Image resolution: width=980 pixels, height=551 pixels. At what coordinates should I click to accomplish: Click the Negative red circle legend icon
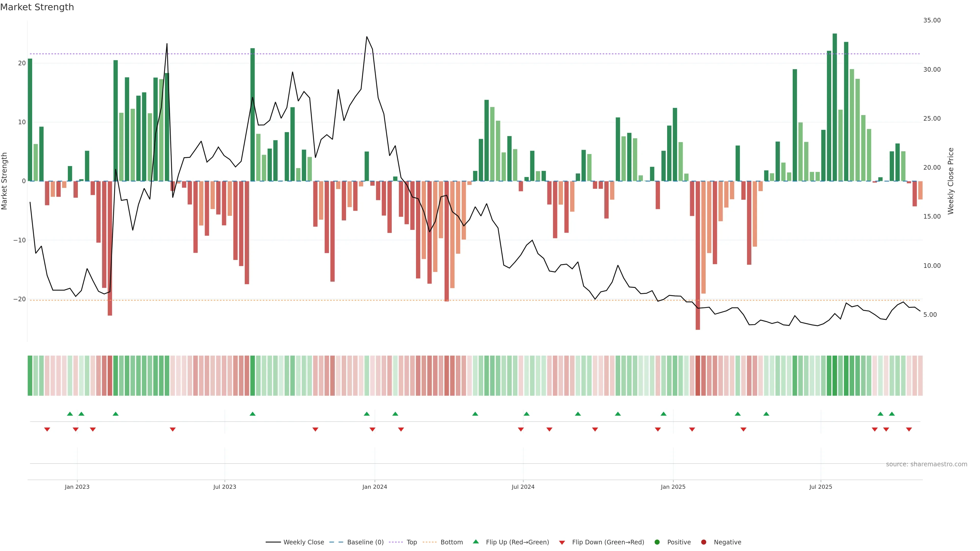point(703,542)
